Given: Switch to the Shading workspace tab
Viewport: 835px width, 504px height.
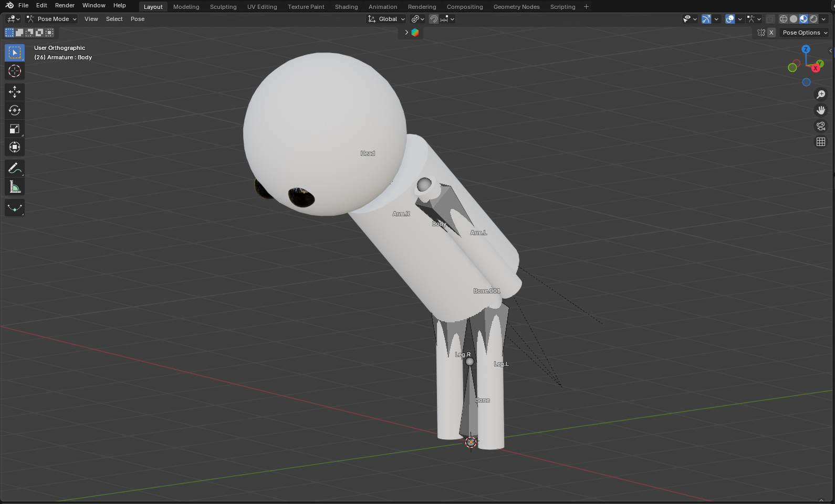Looking at the screenshot, I should pos(347,7).
